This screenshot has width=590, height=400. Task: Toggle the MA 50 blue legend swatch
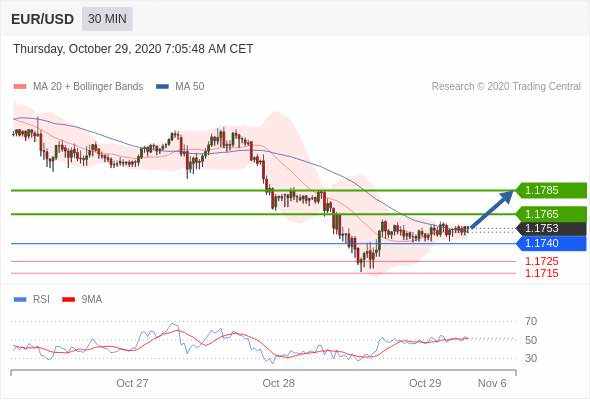click(x=162, y=87)
